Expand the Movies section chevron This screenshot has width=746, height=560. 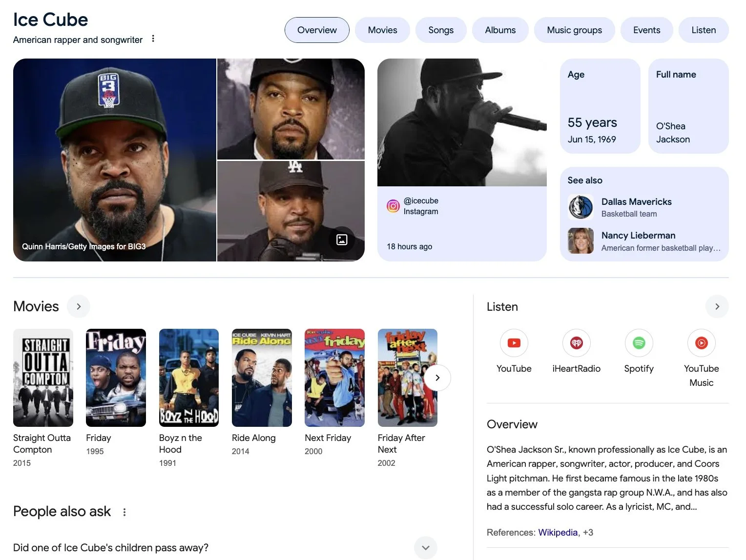[x=79, y=306]
